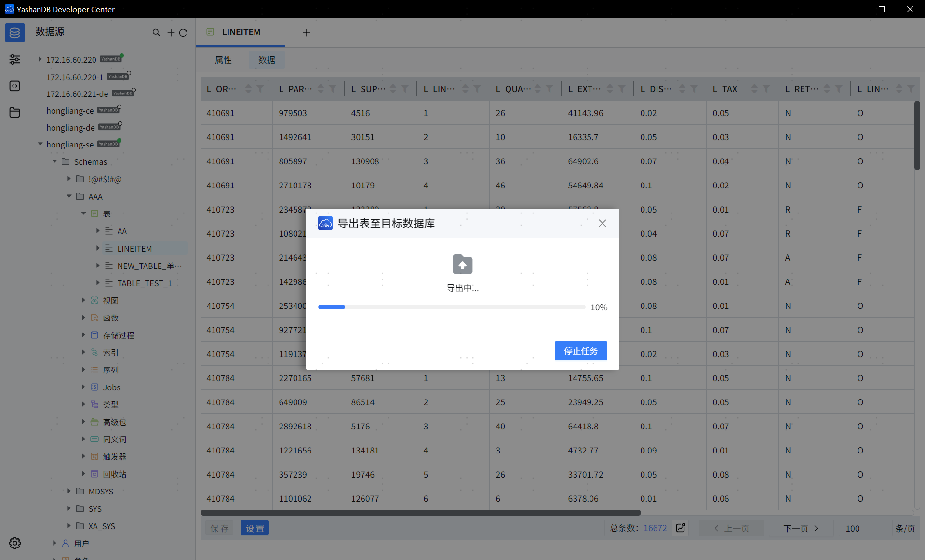Expand the TABLE_TEST_1 table node

[x=98, y=283]
